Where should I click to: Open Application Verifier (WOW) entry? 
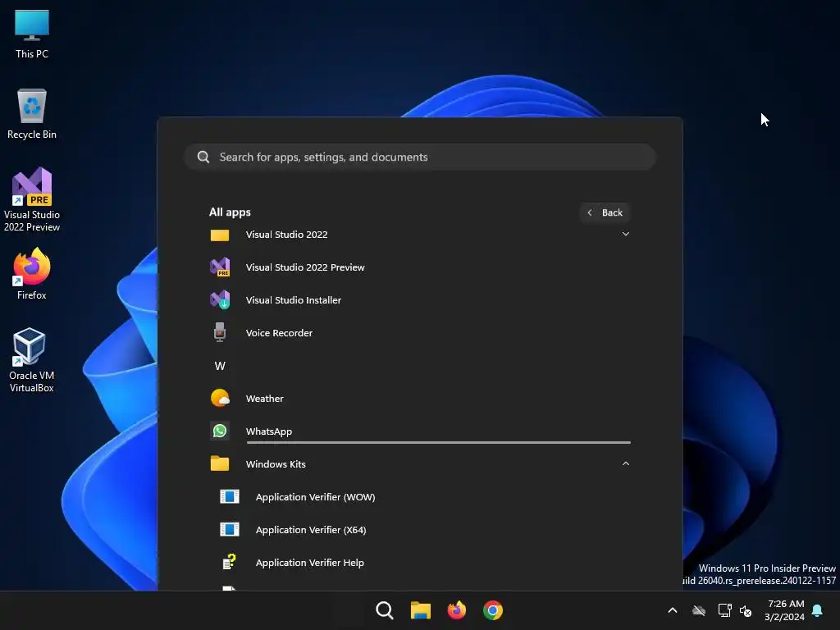tap(315, 497)
